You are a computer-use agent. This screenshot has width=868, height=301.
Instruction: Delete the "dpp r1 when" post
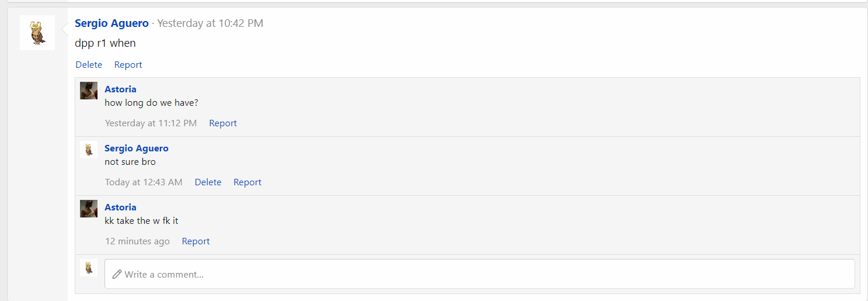[89, 65]
